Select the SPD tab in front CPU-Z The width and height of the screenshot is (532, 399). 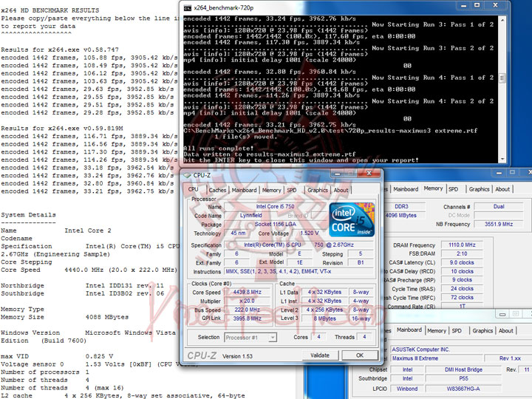292,191
